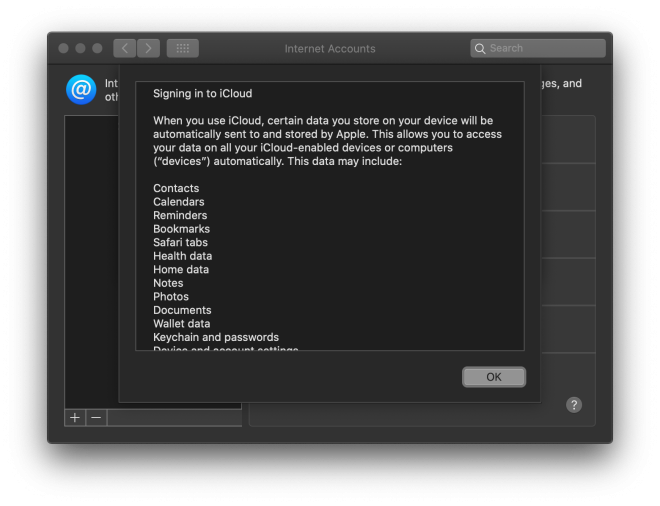Click the "Keychain and passwords" line
Viewport: 660px width, 506px height.
[216, 337]
